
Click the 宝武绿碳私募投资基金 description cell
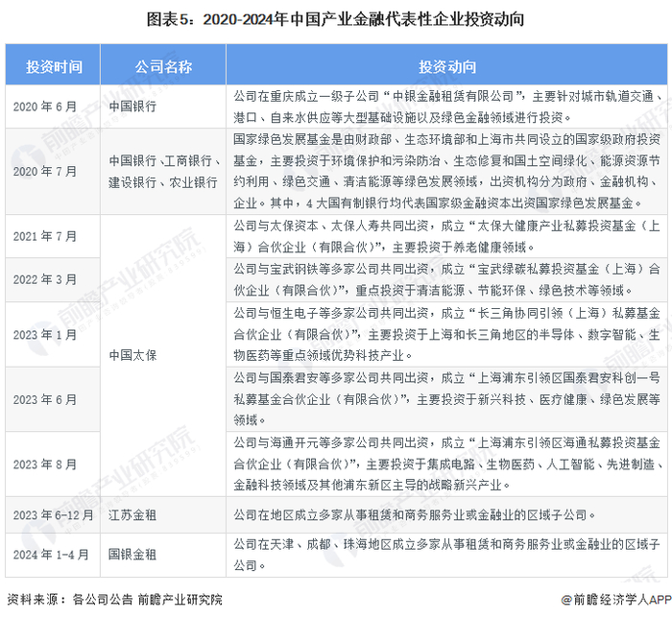tap(447, 279)
